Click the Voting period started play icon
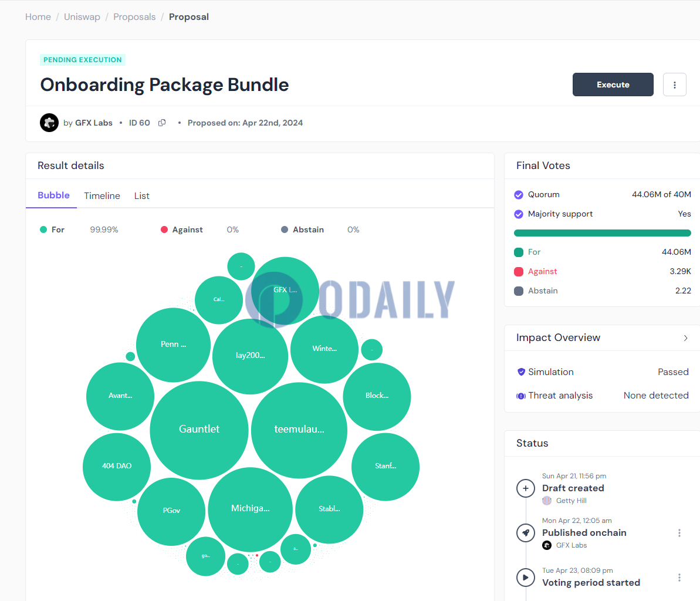Viewport: 700px width, 601px height. [526, 578]
